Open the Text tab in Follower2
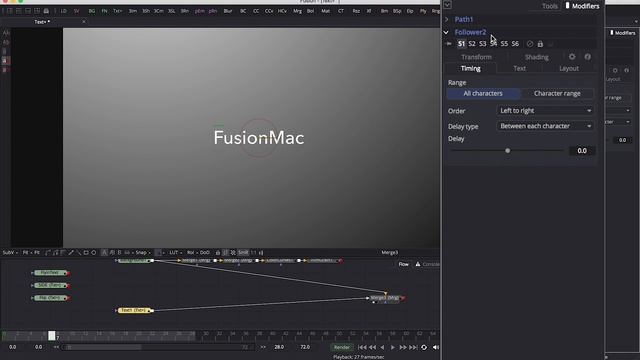 tap(519, 69)
